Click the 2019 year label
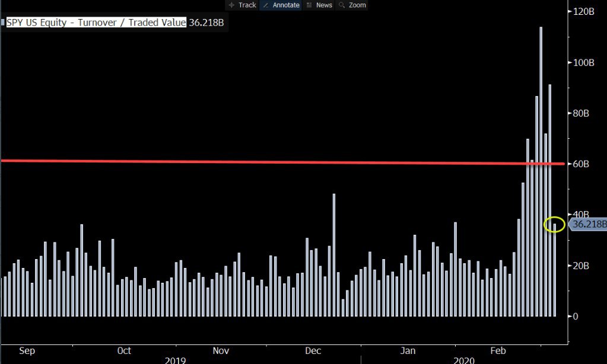Screen dimensions: 607x364 pos(175,360)
